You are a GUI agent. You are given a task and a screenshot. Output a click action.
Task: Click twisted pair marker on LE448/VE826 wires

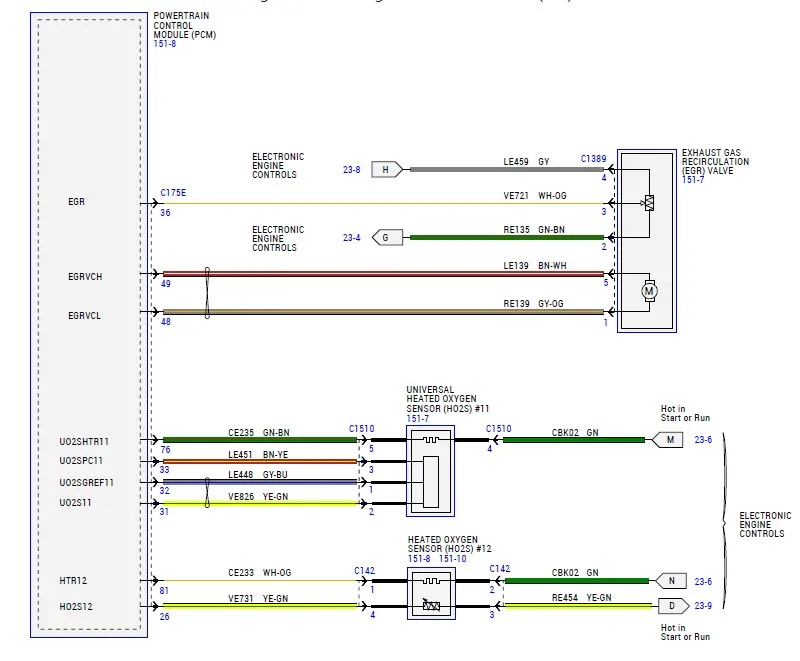pyautogui.click(x=207, y=493)
